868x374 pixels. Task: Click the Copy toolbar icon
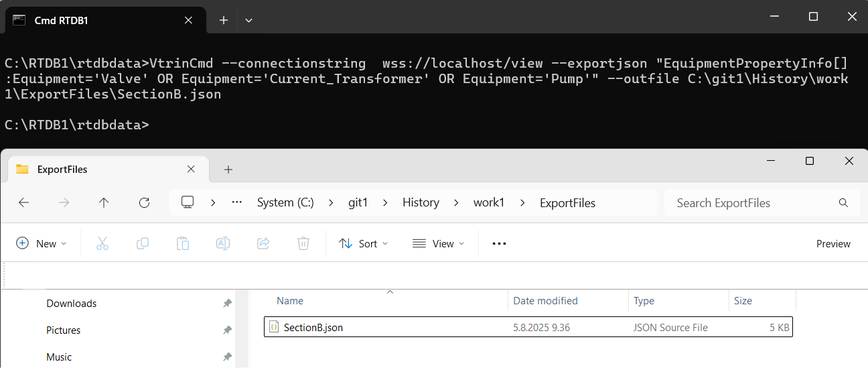point(143,243)
